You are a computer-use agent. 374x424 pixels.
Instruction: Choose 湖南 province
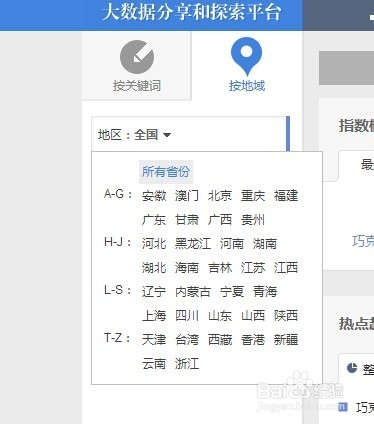pos(265,244)
